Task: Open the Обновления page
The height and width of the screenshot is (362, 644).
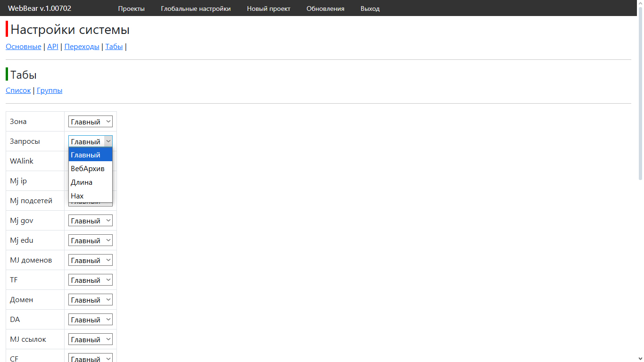Action: 325,8
